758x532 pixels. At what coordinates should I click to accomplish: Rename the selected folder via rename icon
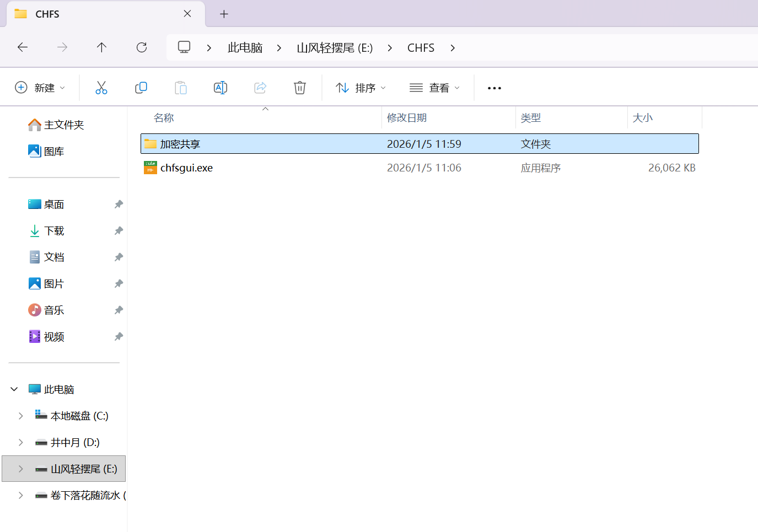(x=220, y=87)
